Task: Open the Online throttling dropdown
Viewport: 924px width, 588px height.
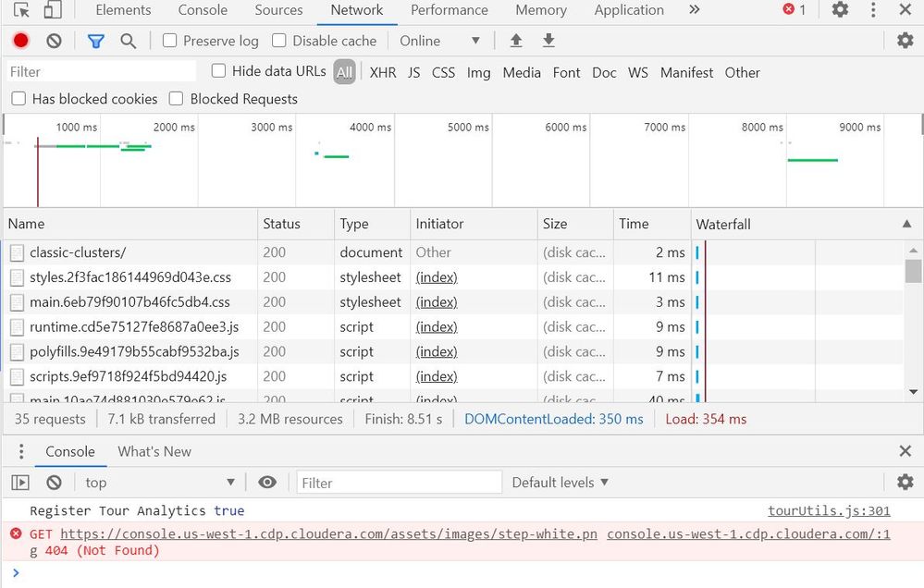Action: [x=439, y=41]
